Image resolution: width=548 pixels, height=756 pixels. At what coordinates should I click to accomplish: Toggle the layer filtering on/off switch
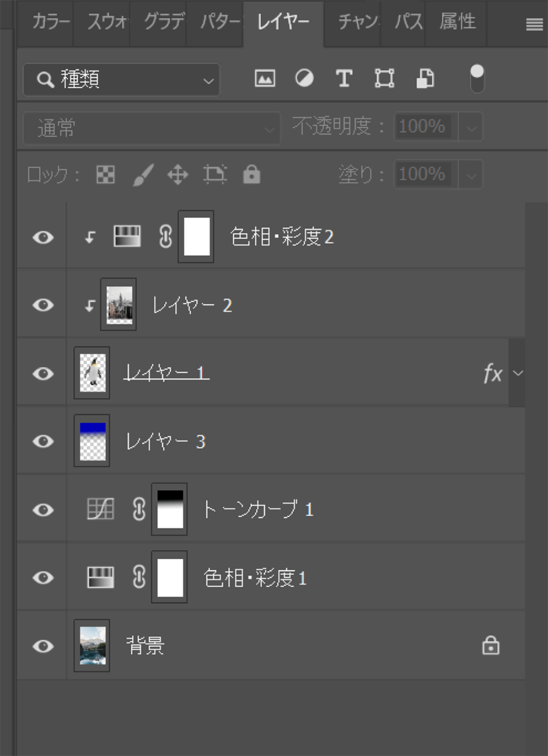[477, 79]
